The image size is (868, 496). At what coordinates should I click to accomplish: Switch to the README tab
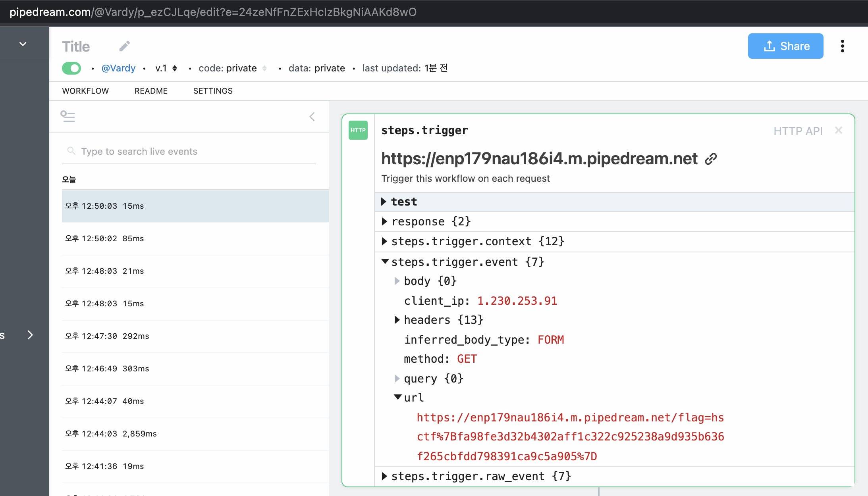tap(151, 91)
